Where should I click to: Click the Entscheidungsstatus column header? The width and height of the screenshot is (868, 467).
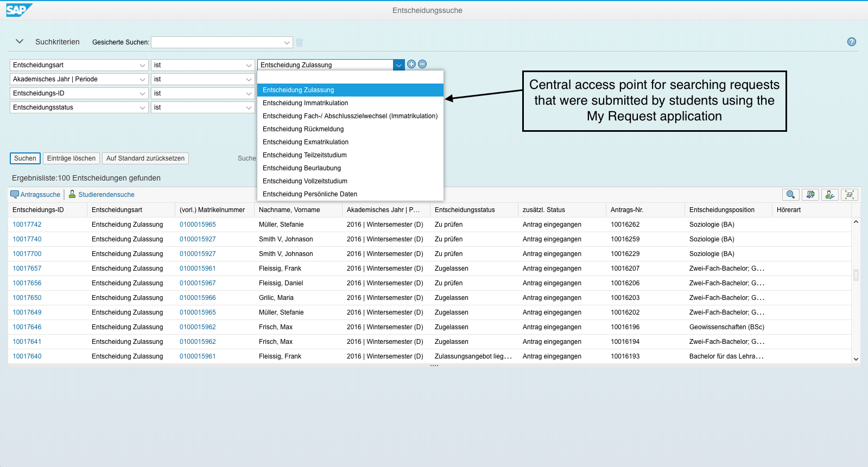click(x=474, y=210)
